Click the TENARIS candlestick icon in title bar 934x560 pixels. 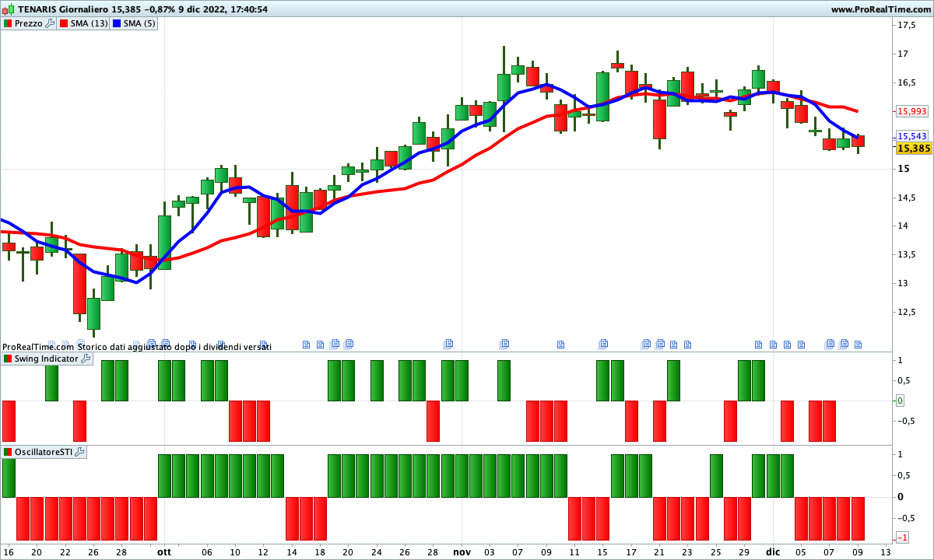point(8,9)
